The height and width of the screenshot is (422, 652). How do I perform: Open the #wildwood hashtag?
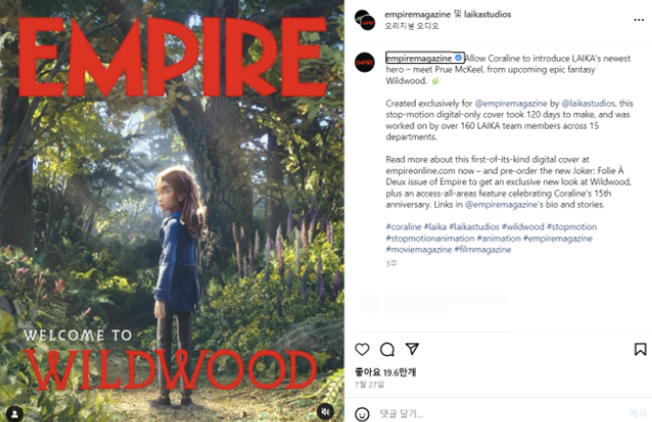523,227
